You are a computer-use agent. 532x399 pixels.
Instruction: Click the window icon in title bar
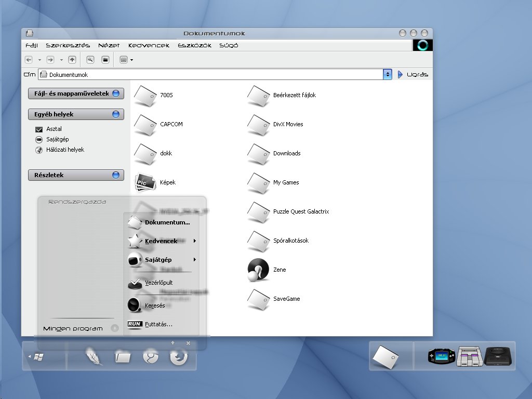[30, 33]
